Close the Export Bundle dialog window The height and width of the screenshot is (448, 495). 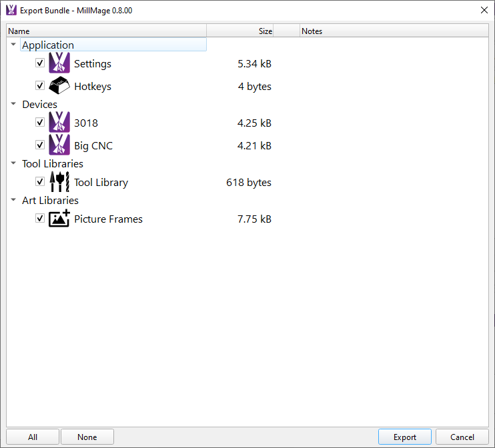point(484,10)
